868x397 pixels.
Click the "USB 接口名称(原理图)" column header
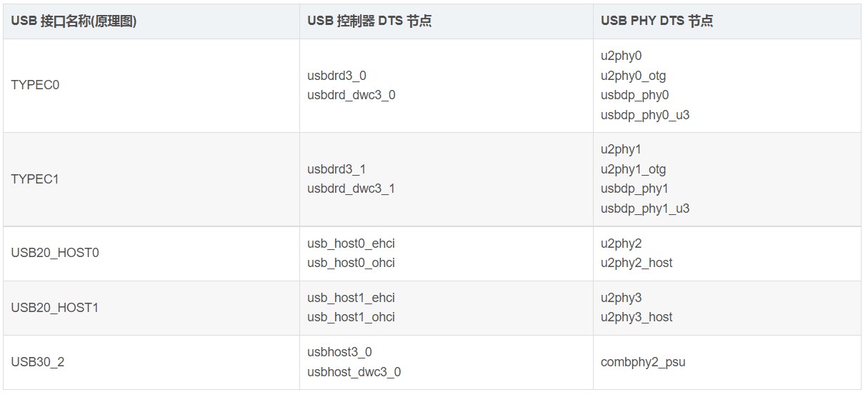(74, 21)
